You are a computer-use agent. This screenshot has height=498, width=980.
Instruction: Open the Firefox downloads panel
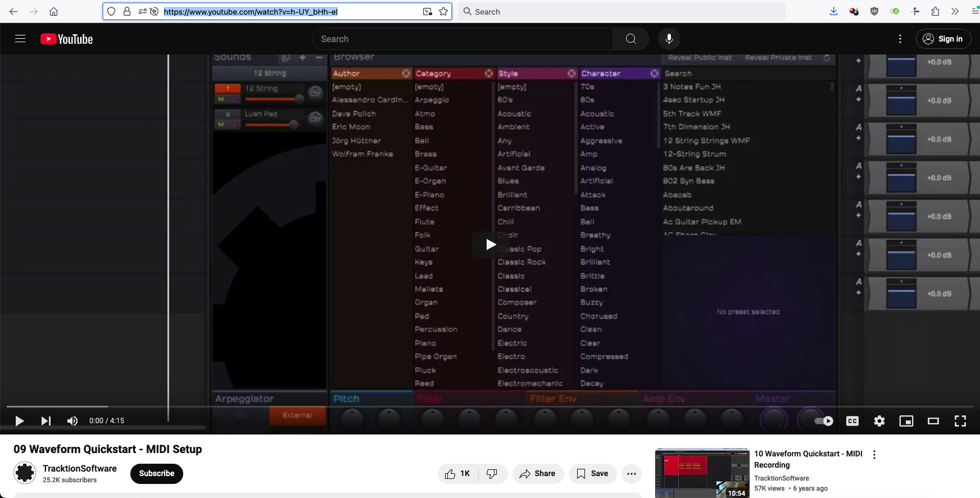[834, 11]
